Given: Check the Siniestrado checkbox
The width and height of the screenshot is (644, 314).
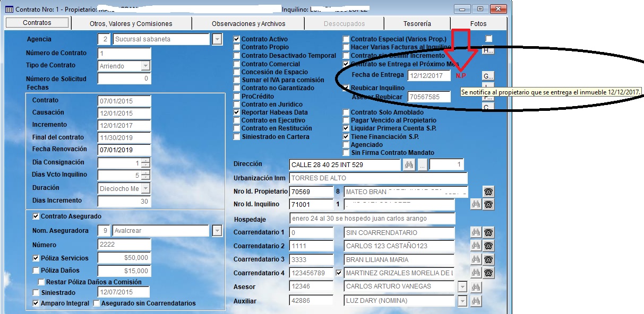Looking at the screenshot, I should (36, 293).
